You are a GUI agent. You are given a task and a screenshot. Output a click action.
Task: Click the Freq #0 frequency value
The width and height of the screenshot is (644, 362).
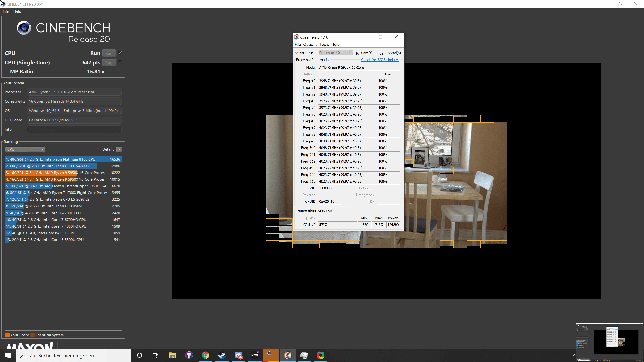tap(347, 81)
